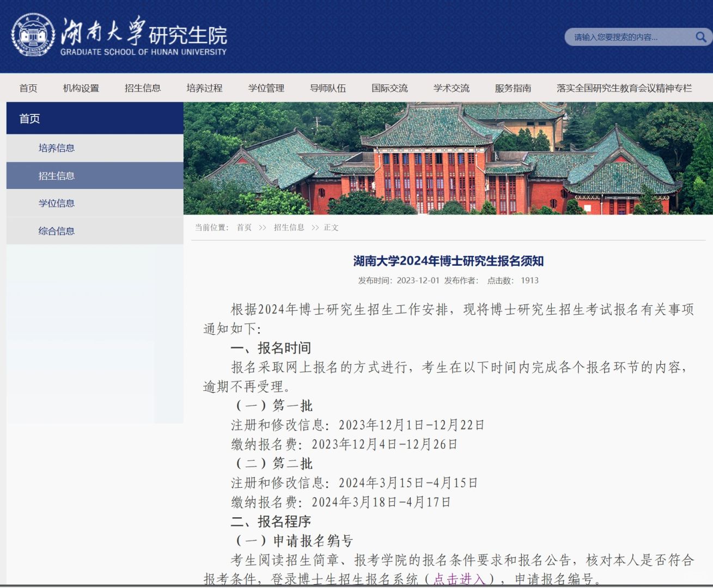The image size is (713, 588).
Task: Click the campus building banner image
Action: [448, 158]
